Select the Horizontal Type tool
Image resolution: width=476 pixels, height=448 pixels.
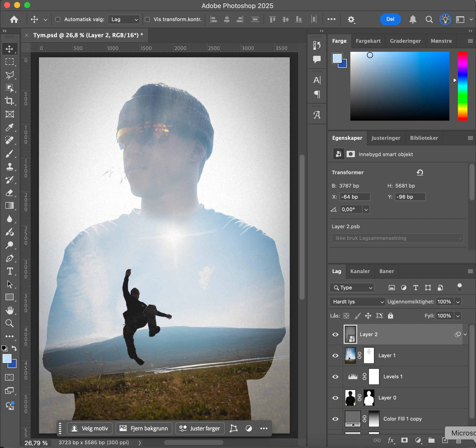click(9, 271)
